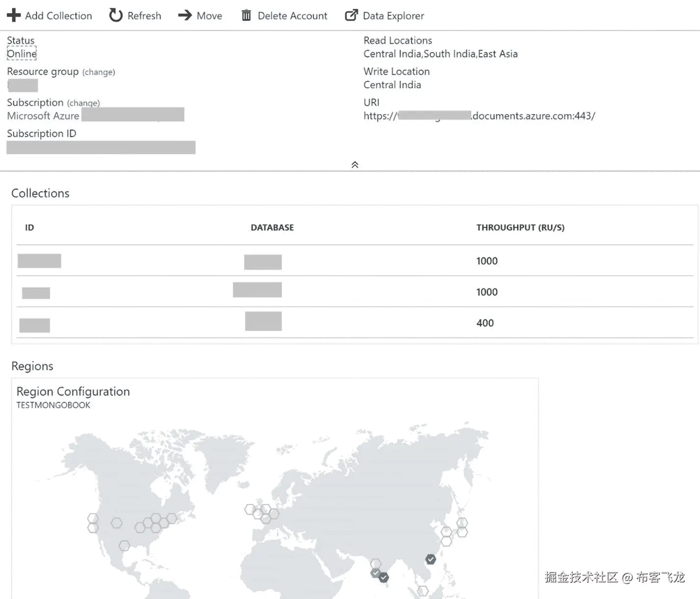The height and width of the screenshot is (599, 700).
Task: Open the Microsoft Azure subscription link
Action: (x=43, y=116)
